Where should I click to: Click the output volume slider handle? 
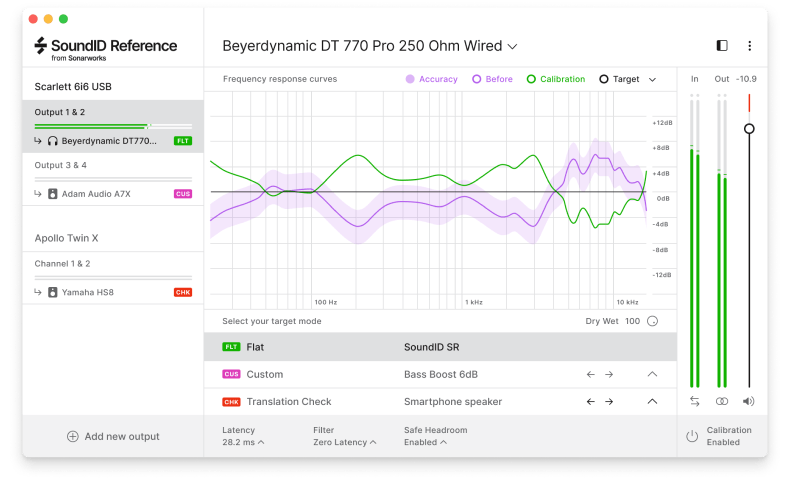click(x=749, y=129)
